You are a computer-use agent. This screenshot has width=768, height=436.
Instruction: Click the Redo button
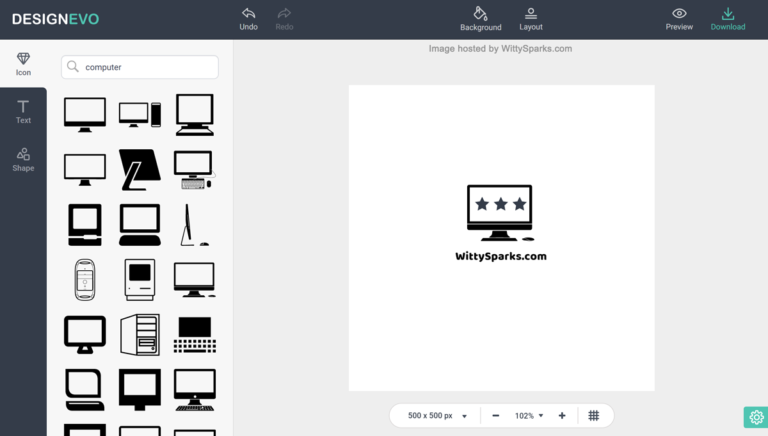[x=284, y=19]
